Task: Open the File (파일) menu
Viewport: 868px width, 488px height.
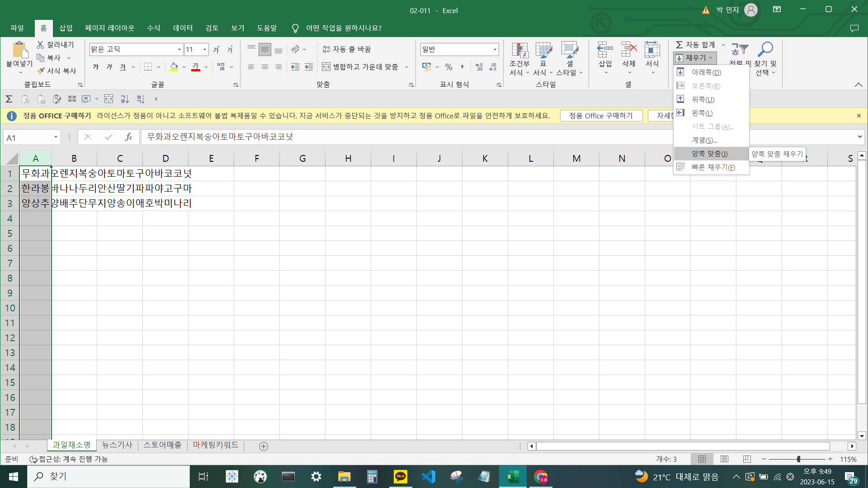Action: click(x=17, y=28)
